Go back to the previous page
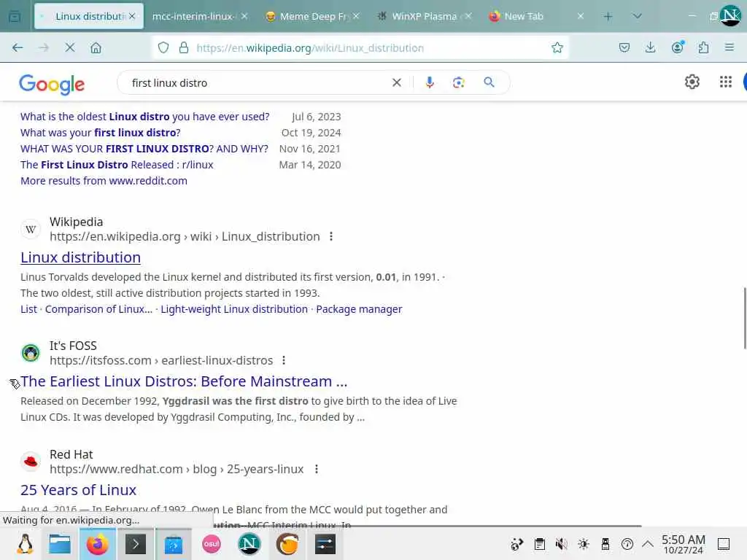747x560 pixels. coord(18,47)
